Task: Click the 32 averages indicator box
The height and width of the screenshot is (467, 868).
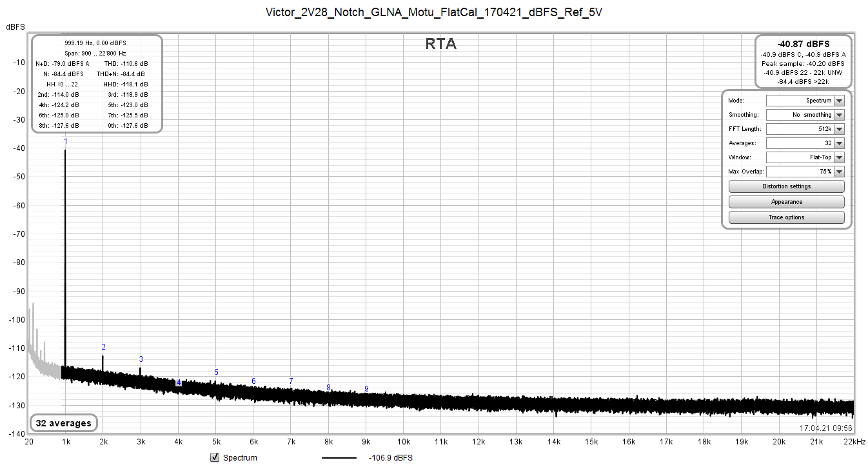Action: tap(63, 423)
